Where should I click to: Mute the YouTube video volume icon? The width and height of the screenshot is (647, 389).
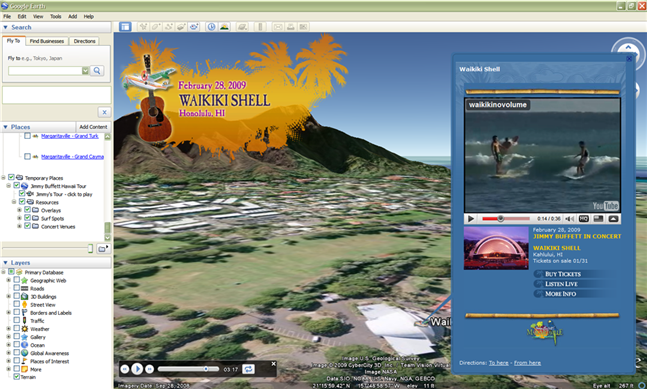coord(569,219)
